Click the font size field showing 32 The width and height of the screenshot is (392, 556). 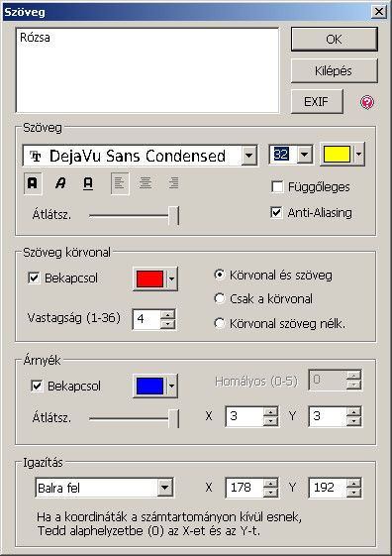(283, 155)
